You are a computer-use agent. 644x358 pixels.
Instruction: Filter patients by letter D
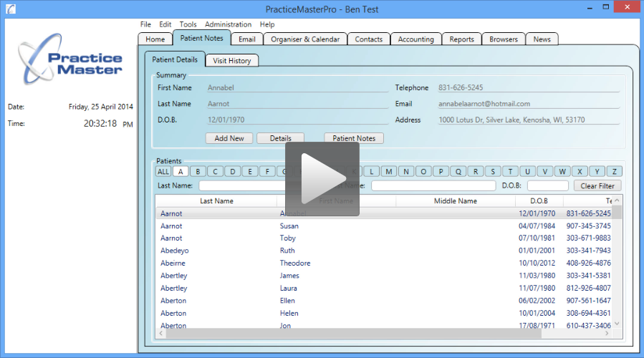[233, 172]
